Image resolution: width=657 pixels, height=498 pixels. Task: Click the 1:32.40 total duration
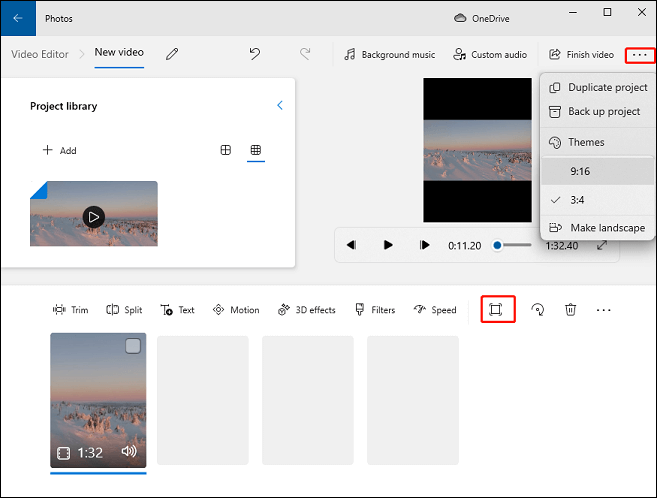[561, 245]
